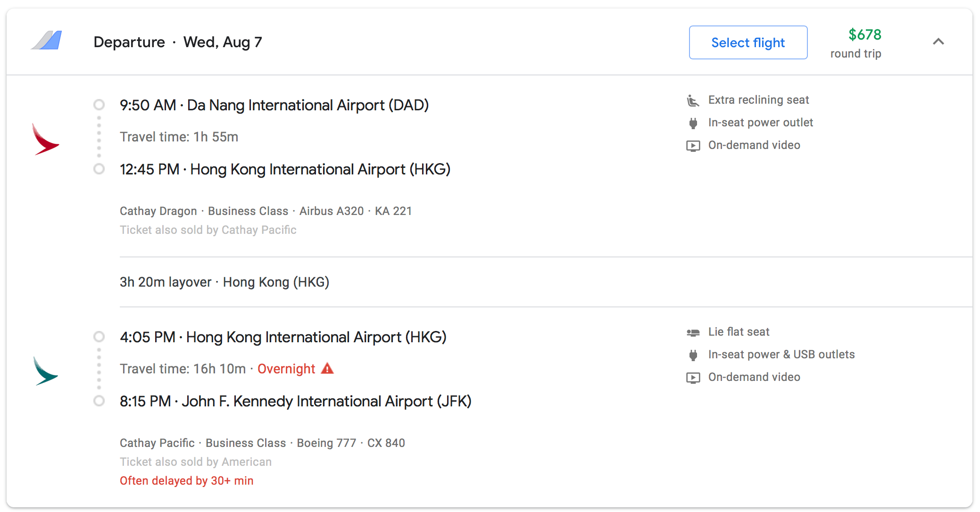
Task: Click the Often delayed by 30+ min notice
Action: pyautogui.click(x=187, y=480)
